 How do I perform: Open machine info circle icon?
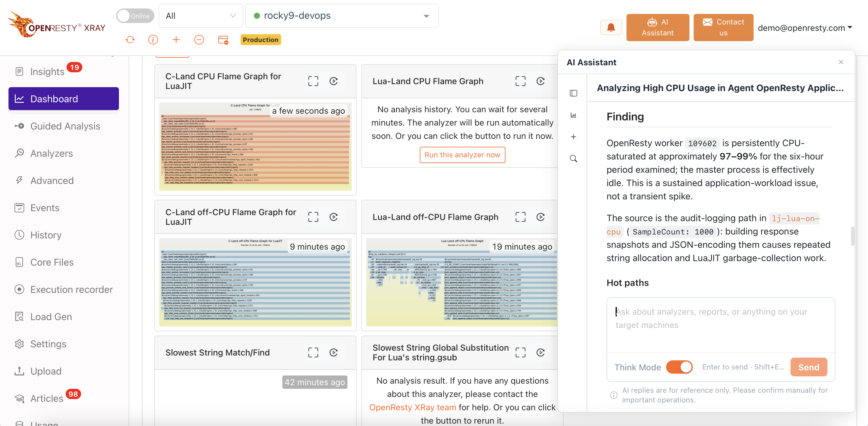[153, 40]
